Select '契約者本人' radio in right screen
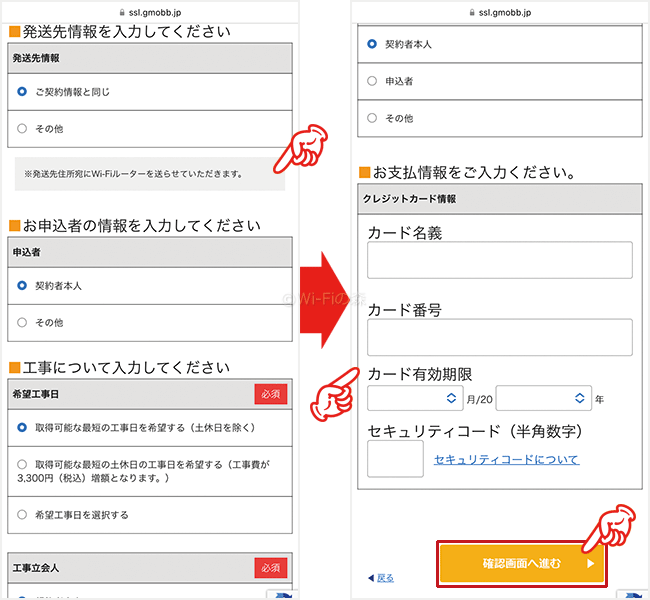650x600 pixels. 372,44
